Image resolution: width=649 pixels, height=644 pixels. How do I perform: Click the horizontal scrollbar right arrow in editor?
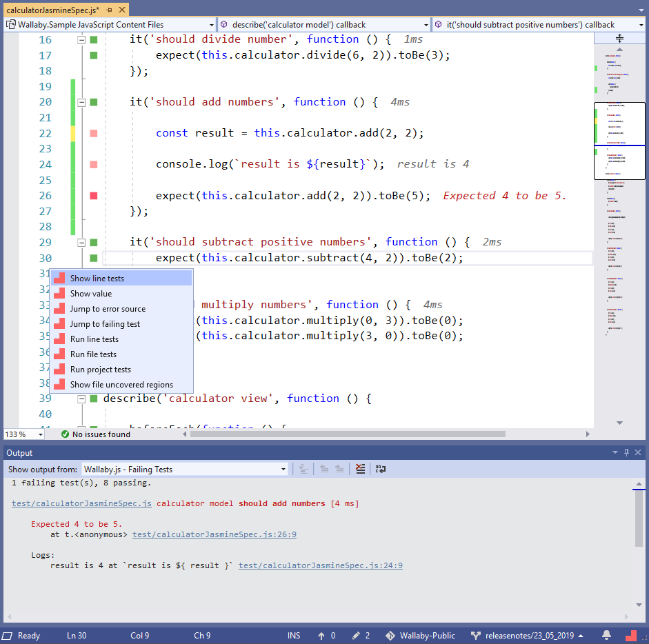tap(588, 434)
